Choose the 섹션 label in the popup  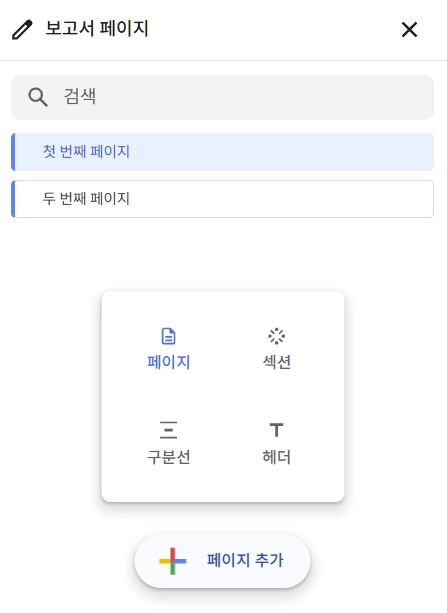(276, 362)
